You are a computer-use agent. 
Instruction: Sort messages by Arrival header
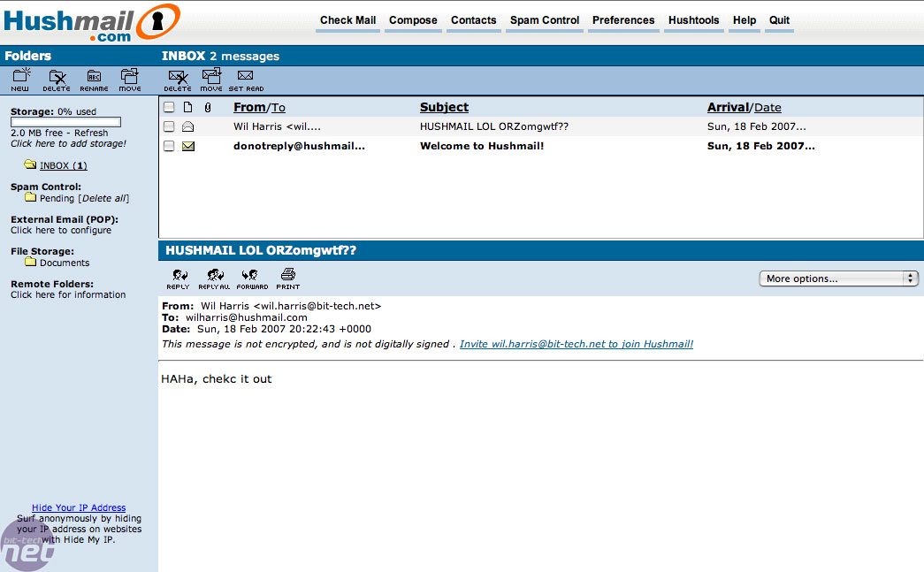pos(728,107)
